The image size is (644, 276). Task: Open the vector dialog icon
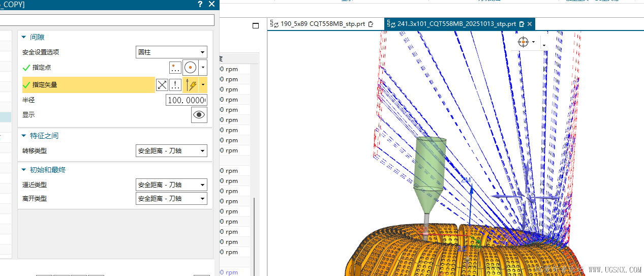[175, 85]
